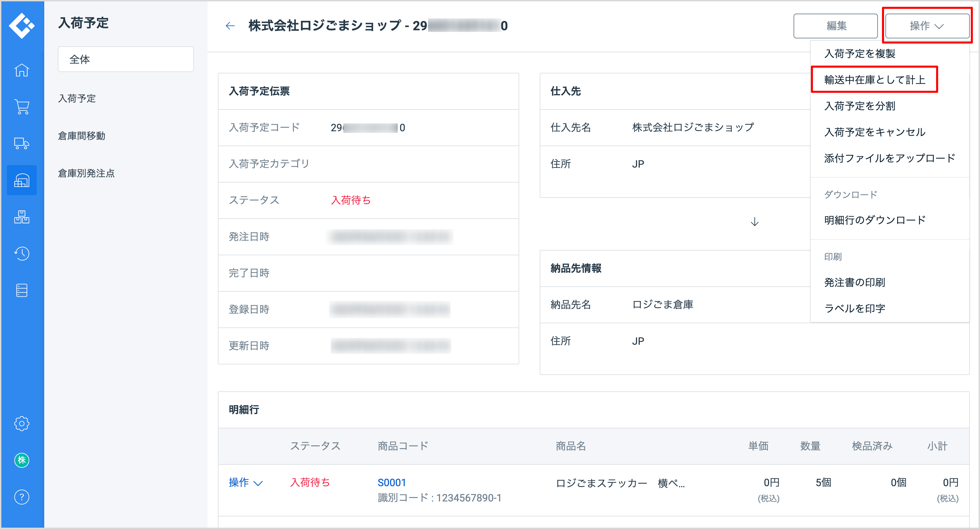Open the stacked boxes inventory icon

[22, 217]
